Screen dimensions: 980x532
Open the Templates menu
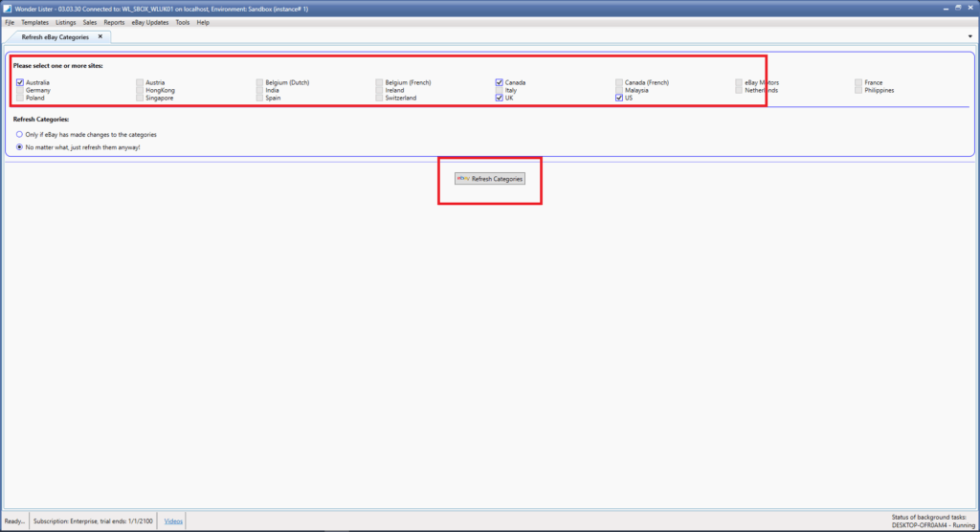[x=34, y=22]
